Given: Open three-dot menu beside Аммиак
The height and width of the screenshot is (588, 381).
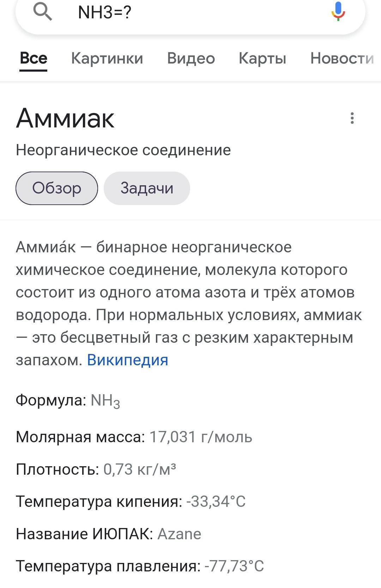Looking at the screenshot, I should 352,118.
